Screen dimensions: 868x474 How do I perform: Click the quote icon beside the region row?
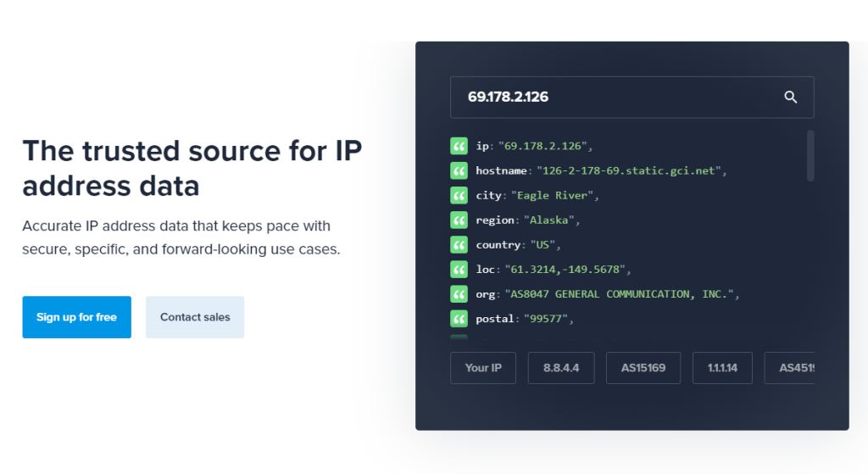pyautogui.click(x=459, y=220)
